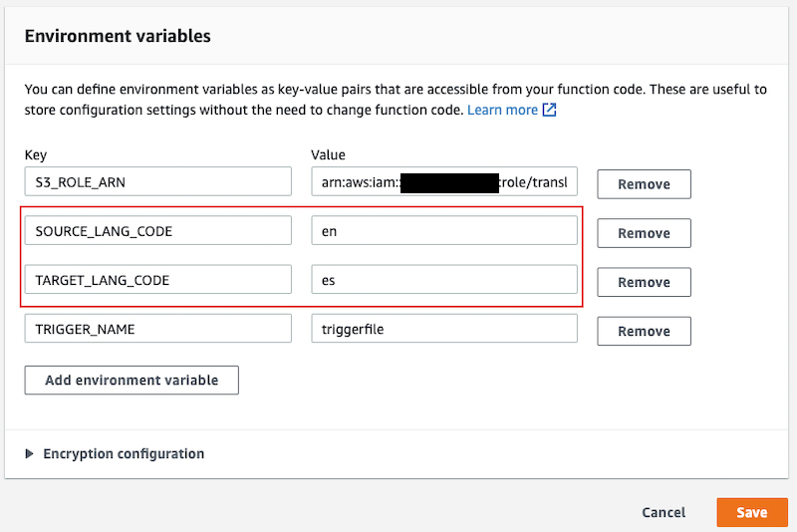The width and height of the screenshot is (797, 532).
Task: Remove the SOURCE_LANG_CODE variable
Action: point(644,233)
